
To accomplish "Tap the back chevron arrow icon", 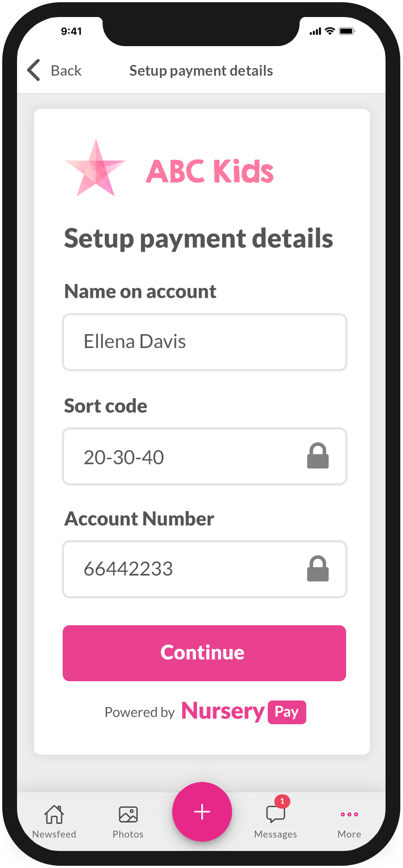I will (x=34, y=70).
